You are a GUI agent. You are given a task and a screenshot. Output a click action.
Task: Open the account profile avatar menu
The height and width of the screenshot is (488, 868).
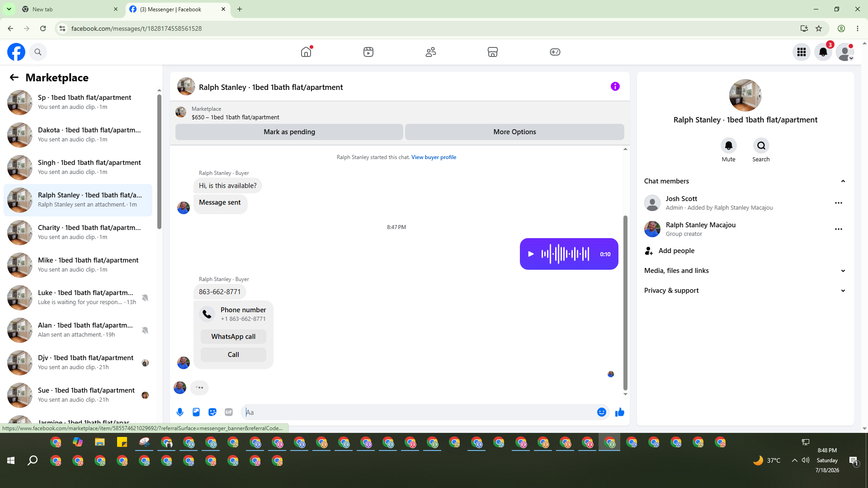pos(845,52)
